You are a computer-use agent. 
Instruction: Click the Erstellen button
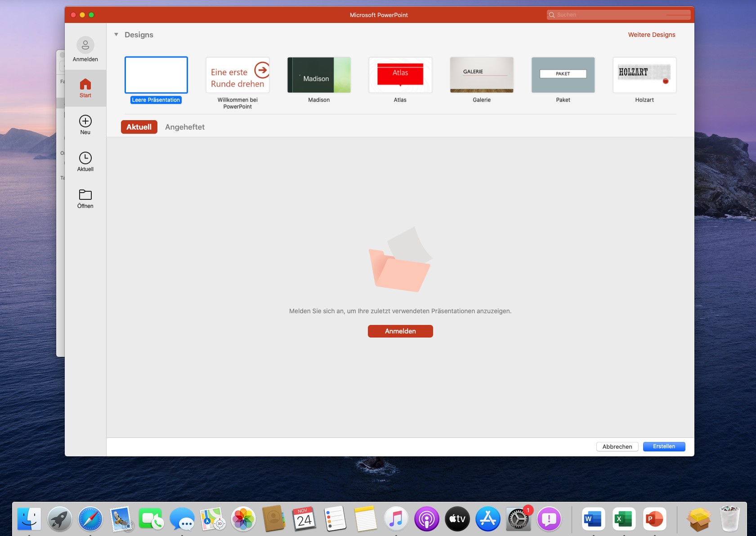[x=664, y=446]
